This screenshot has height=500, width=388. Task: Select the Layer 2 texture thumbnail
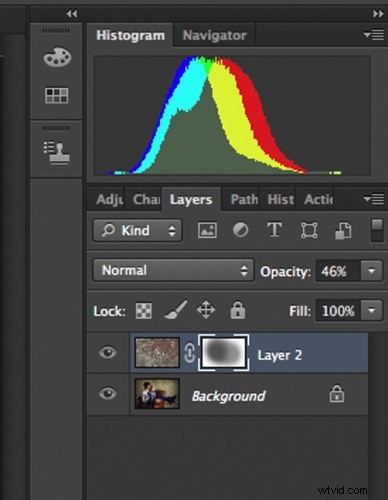point(157,353)
